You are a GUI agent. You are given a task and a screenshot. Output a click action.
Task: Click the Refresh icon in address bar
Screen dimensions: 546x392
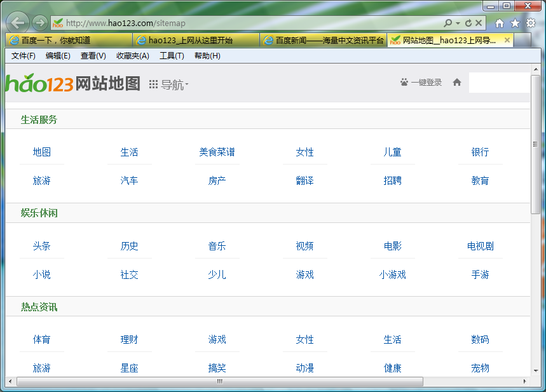click(468, 23)
